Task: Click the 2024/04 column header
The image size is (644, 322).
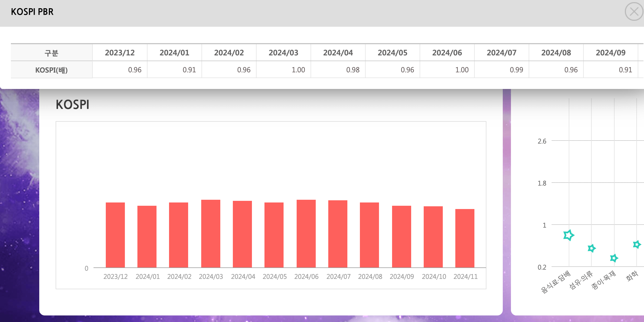Action: pos(338,53)
